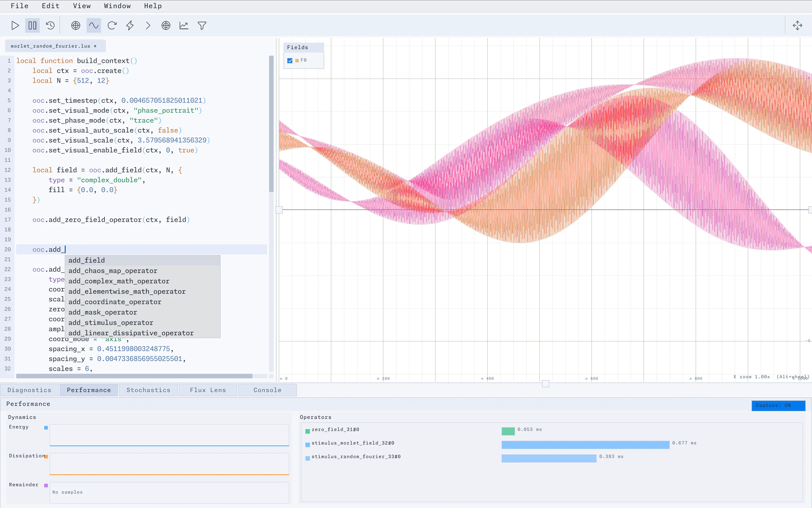The height and width of the screenshot is (508, 812).
Task: Switch to the Flux Lens tab
Action: [x=208, y=390]
